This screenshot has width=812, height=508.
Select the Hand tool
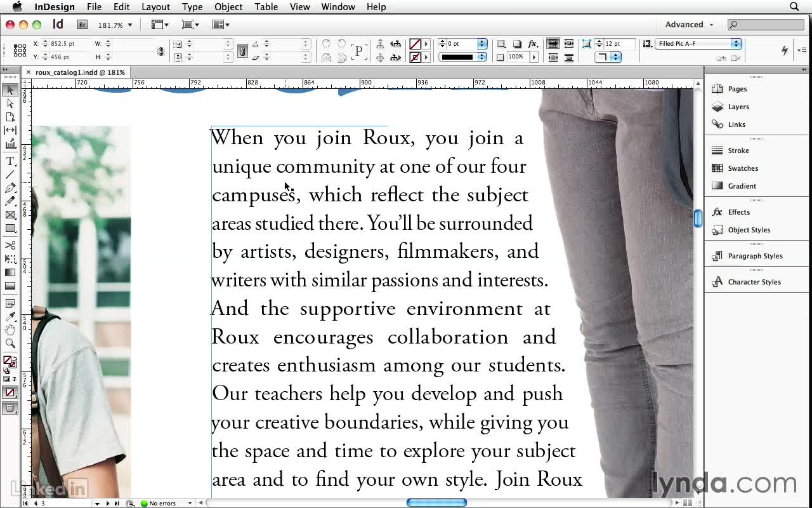10,330
